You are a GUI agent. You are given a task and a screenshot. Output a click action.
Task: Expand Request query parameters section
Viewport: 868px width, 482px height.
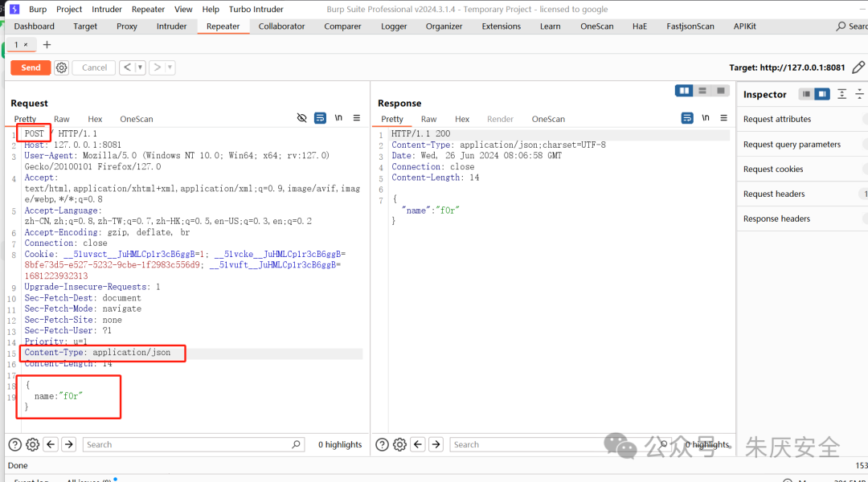click(802, 145)
